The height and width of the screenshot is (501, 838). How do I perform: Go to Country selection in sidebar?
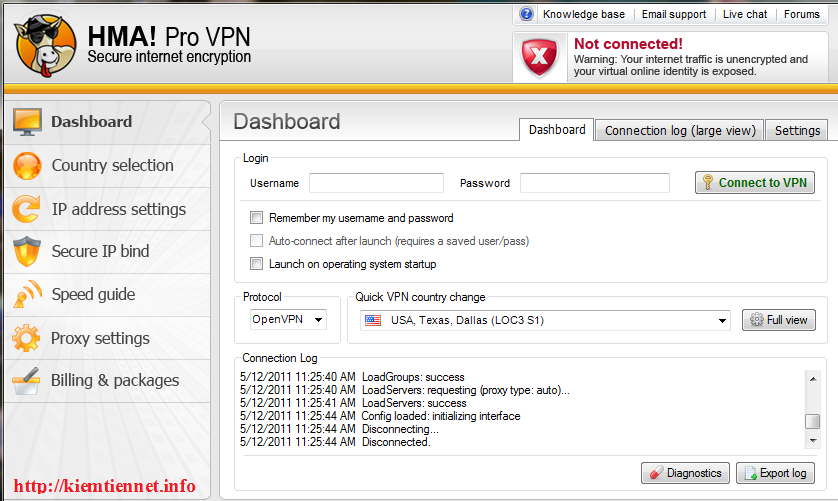coord(107,166)
